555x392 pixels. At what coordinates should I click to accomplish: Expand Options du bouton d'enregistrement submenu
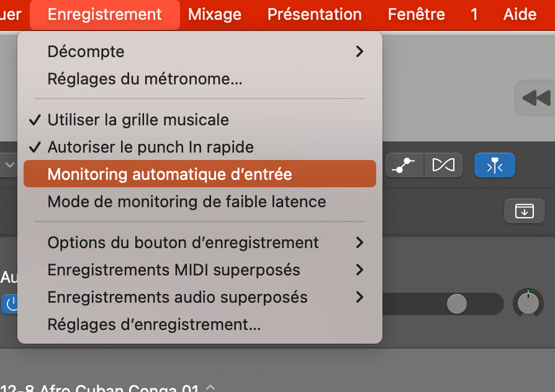click(200, 243)
